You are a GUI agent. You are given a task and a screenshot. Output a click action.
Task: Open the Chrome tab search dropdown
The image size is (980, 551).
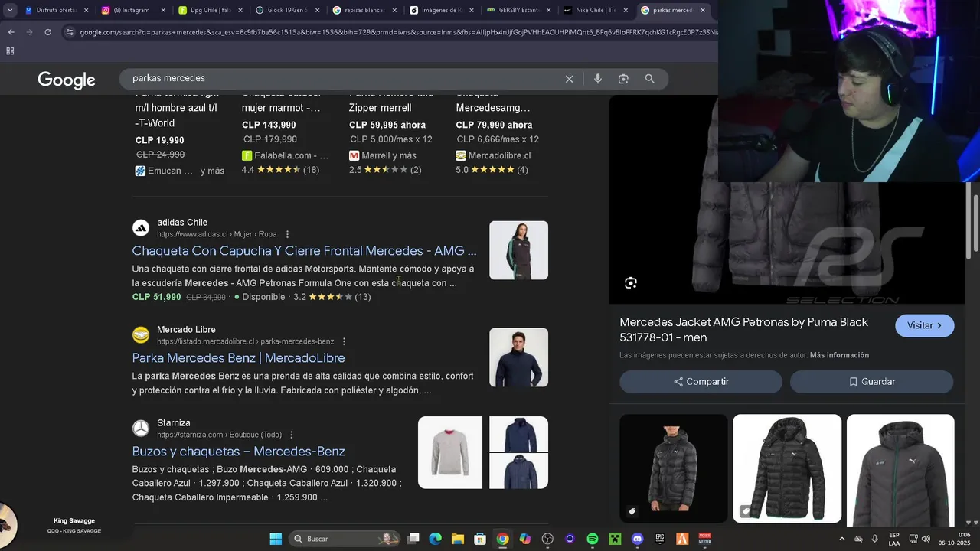[x=10, y=10]
